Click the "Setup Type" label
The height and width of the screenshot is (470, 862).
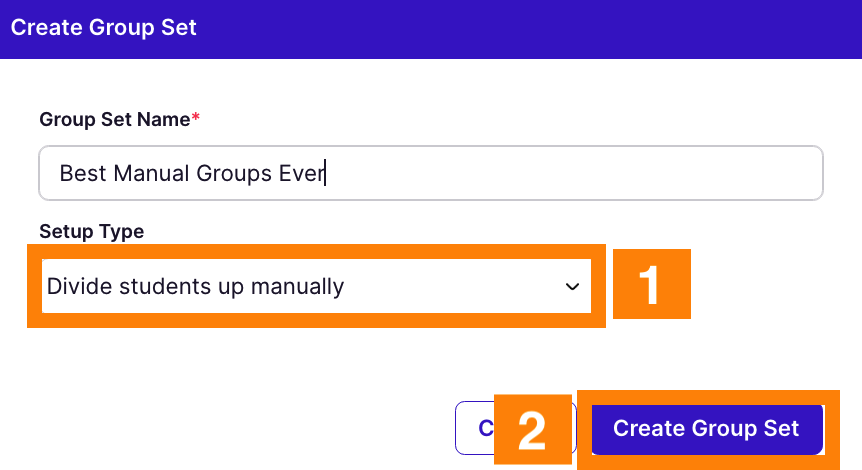coord(91,231)
